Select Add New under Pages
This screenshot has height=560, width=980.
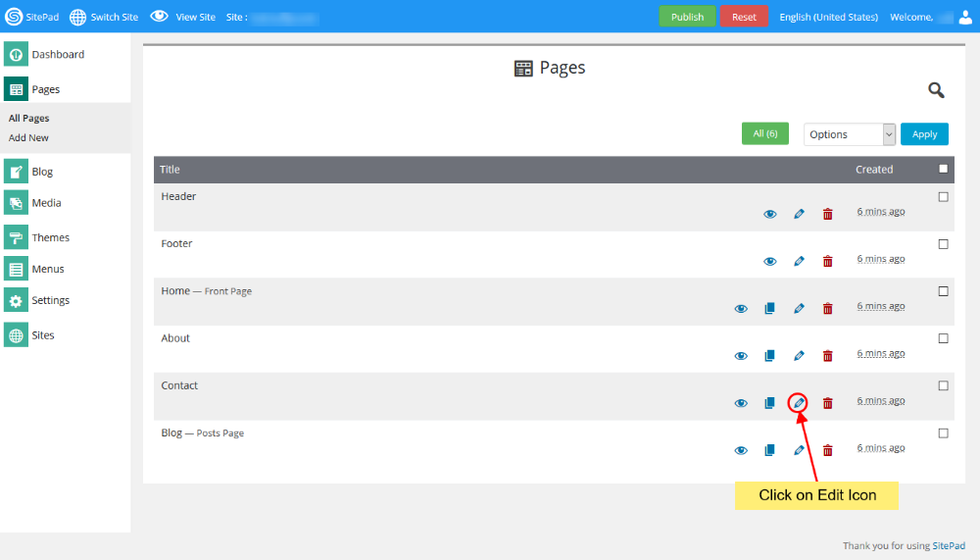[x=28, y=138]
